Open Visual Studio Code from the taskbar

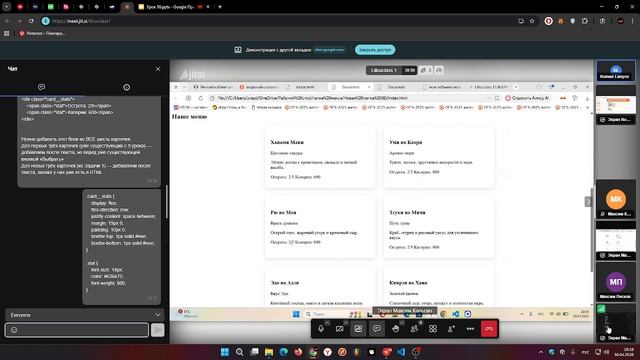click(401, 352)
